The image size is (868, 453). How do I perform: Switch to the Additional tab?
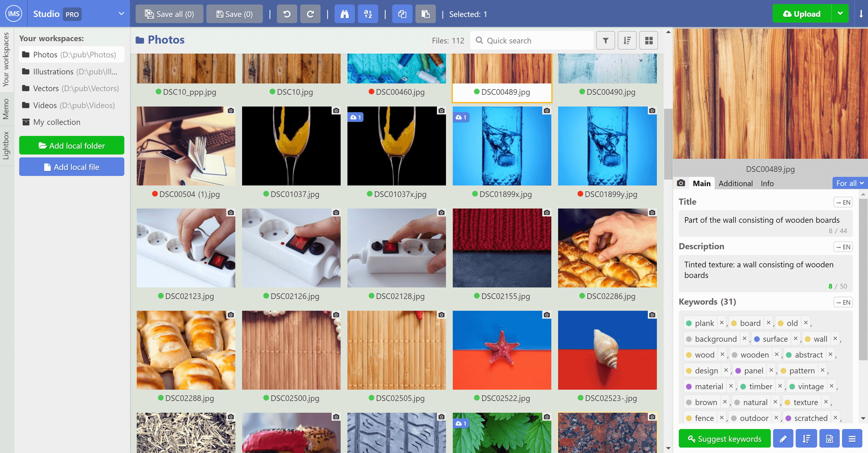coord(736,183)
